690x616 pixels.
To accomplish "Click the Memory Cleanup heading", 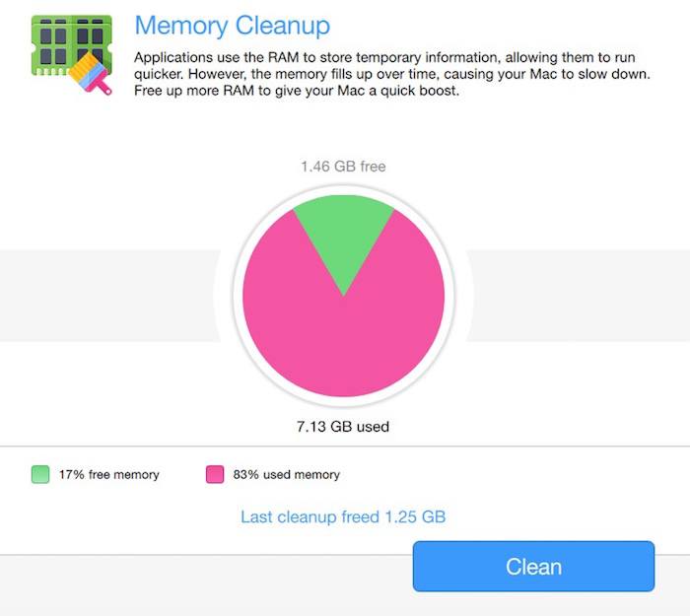I will (x=232, y=25).
